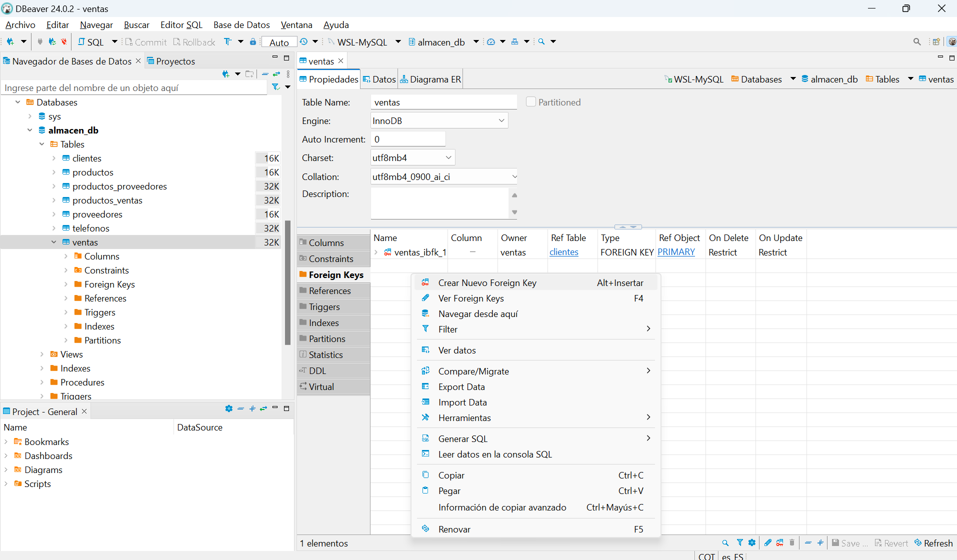The width and height of the screenshot is (957, 560).
Task: Click the transaction lock icon in toolbar
Action: click(x=253, y=42)
